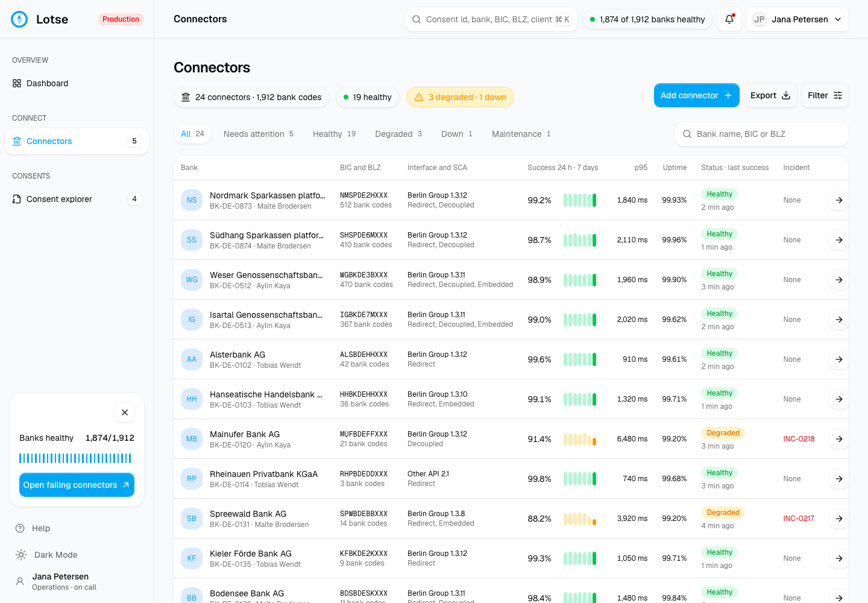This screenshot has width=868, height=603.
Task: Click the Banks healthy progress bar
Action: (x=77, y=458)
